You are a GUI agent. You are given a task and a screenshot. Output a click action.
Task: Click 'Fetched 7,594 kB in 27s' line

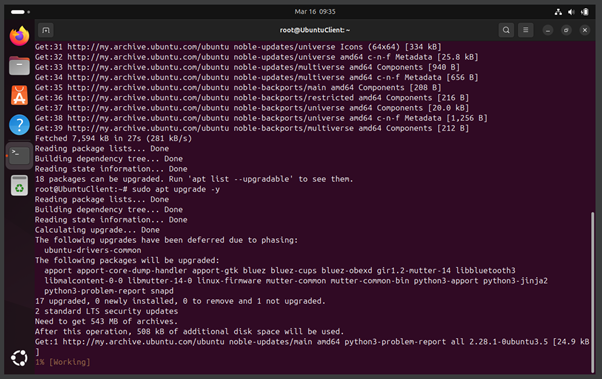click(113, 138)
